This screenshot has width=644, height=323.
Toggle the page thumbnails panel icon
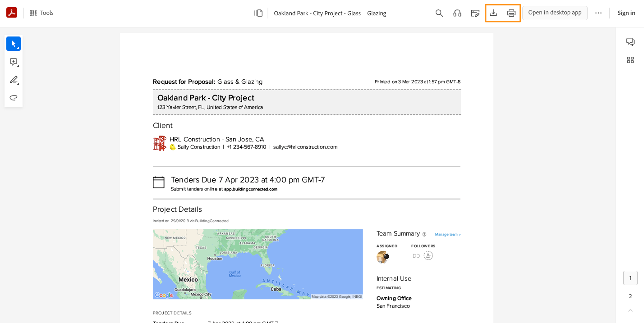coord(258,13)
